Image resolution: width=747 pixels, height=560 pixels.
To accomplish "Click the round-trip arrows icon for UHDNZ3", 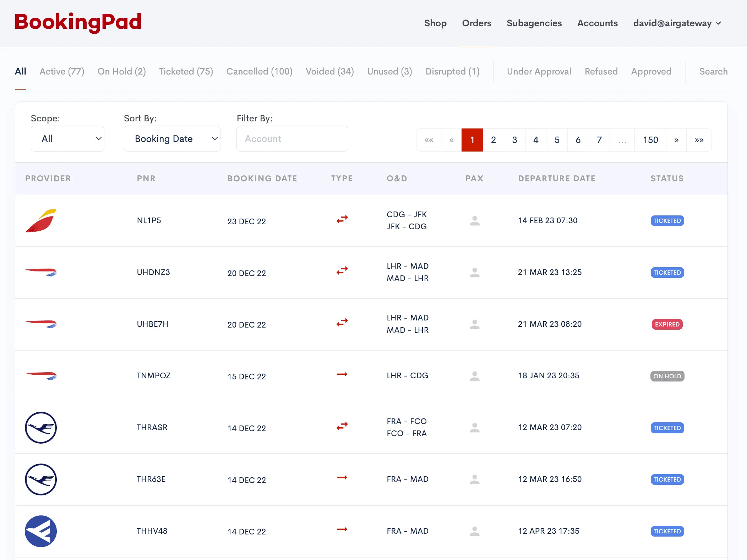I will point(342,271).
